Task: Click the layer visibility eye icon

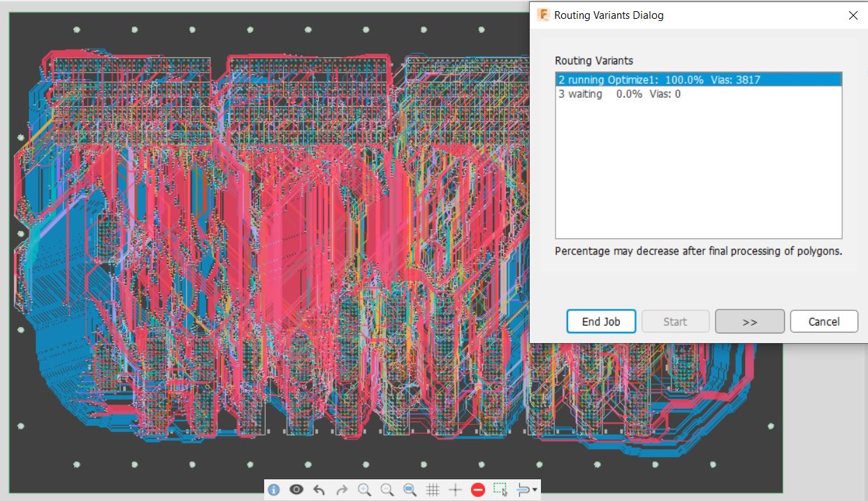Action: tap(296, 489)
